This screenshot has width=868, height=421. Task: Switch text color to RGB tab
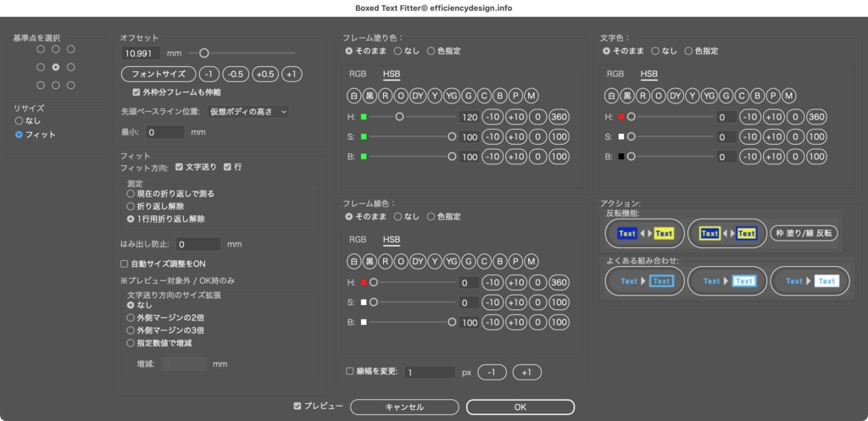click(615, 75)
